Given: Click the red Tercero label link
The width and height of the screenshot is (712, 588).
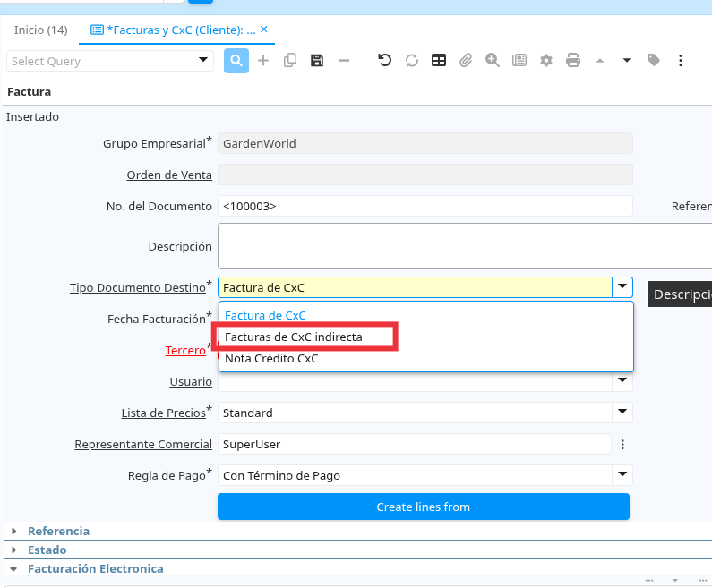Looking at the screenshot, I should point(185,351).
